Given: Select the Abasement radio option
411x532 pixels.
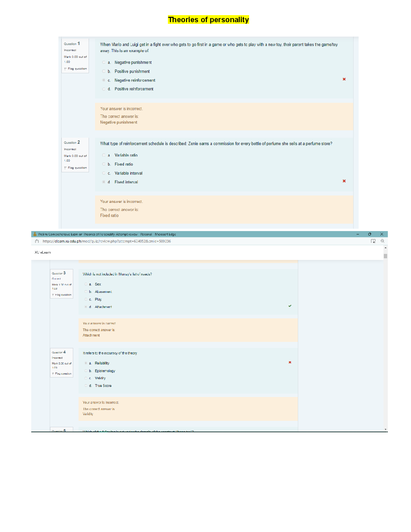Looking at the screenshot, I should (86, 292).
